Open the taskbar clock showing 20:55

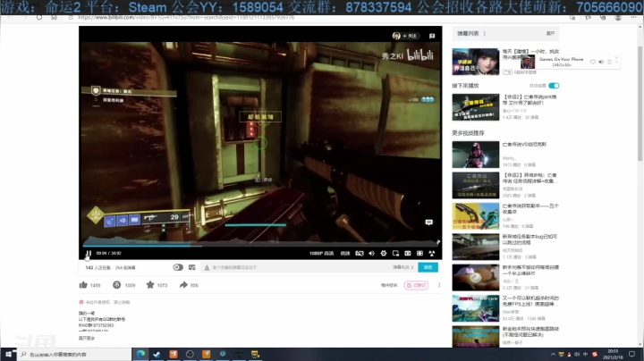click(x=613, y=354)
